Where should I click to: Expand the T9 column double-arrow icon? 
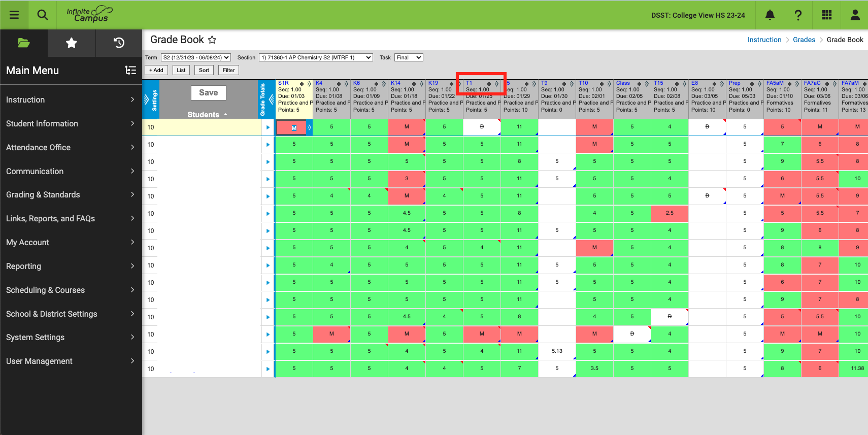[x=572, y=84]
